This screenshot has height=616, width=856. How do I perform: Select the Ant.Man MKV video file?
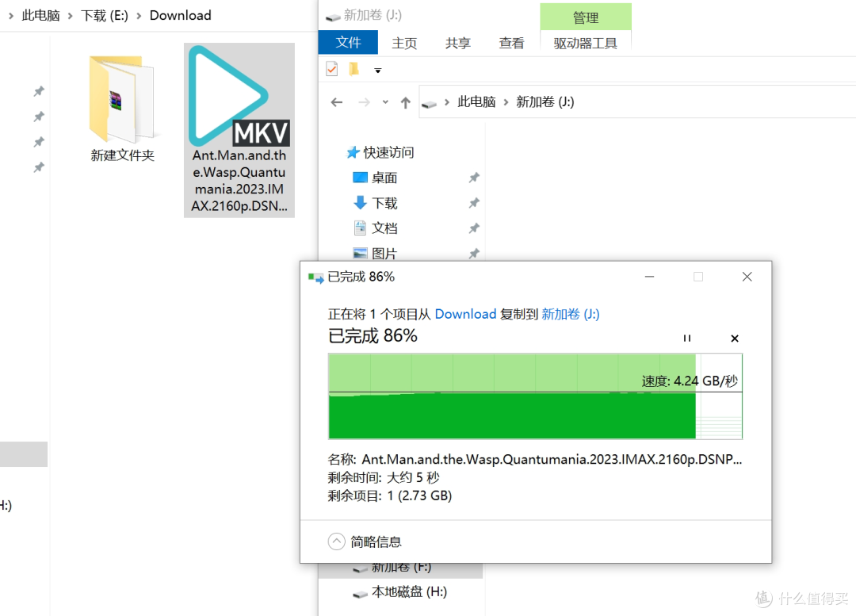[x=239, y=130]
